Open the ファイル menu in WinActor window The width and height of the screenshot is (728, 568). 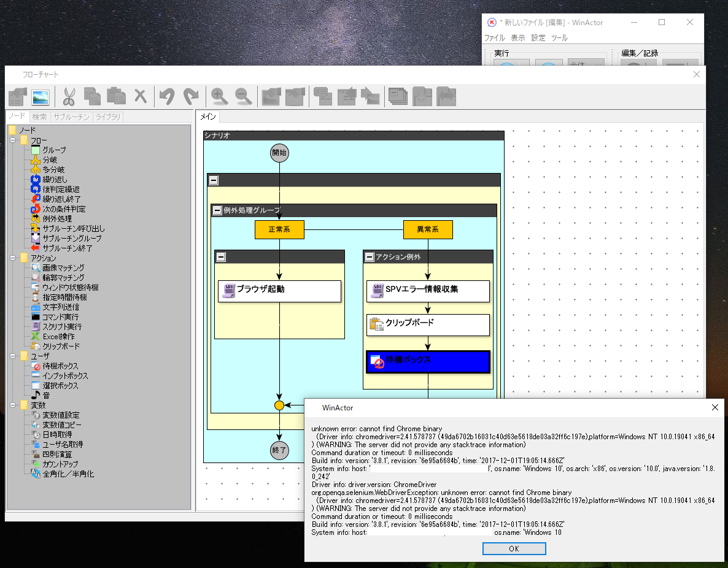pos(495,37)
